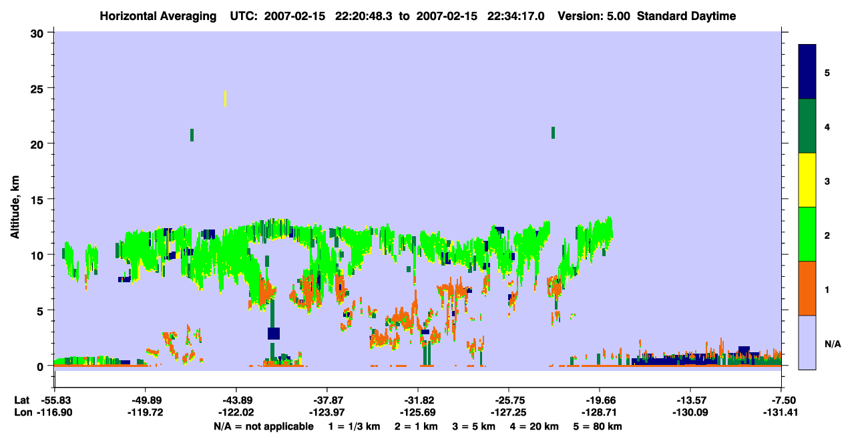
Task: Click the yellow feature near 24 km altitude
Action: 226,98
